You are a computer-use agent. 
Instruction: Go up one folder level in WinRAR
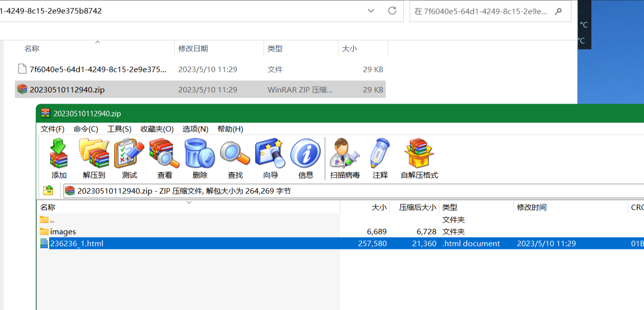click(x=48, y=190)
